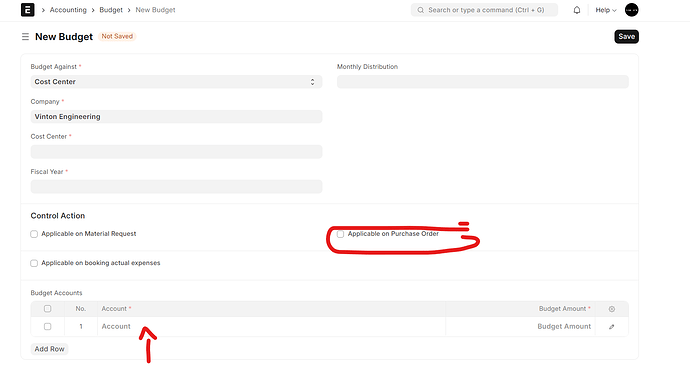
Task: Click the search magnifier icon
Action: pyautogui.click(x=421, y=10)
